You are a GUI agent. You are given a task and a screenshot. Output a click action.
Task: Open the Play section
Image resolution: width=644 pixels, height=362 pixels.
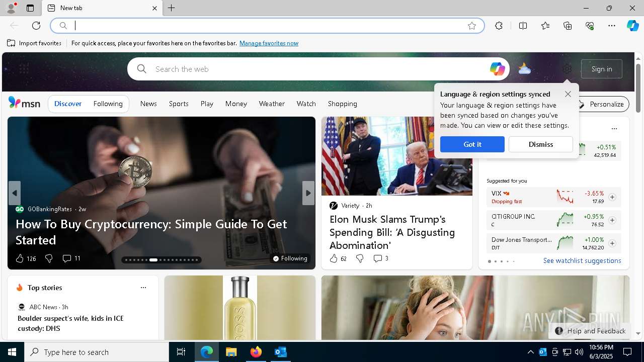point(207,104)
